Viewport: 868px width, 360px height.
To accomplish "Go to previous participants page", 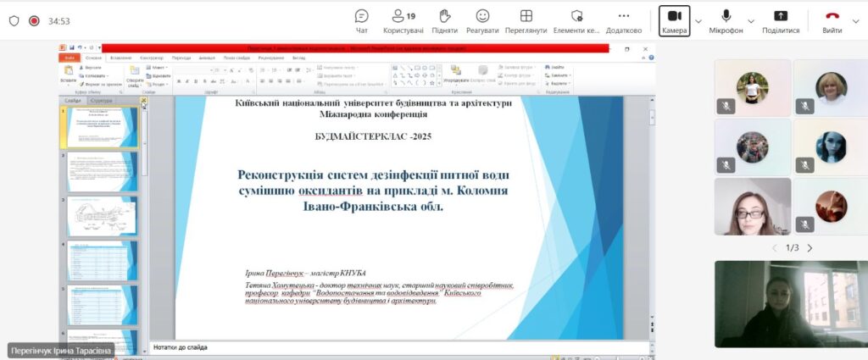I will tap(774, 248).
